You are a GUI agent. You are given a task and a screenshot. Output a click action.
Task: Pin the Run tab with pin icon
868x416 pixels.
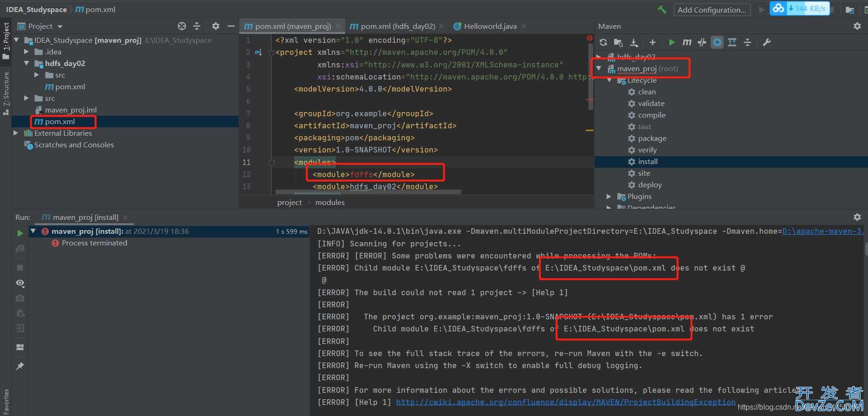[x=20, y=366]
